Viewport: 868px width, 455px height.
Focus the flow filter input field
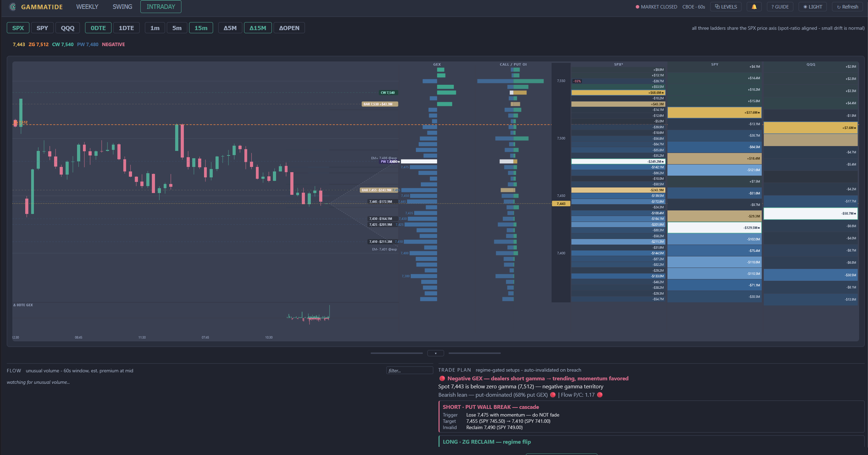pos(409,371)
